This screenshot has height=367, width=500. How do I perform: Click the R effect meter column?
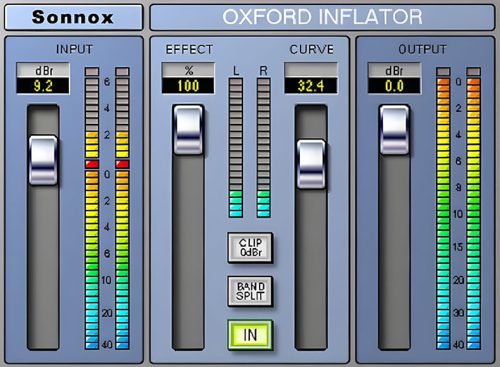(263, 148)
